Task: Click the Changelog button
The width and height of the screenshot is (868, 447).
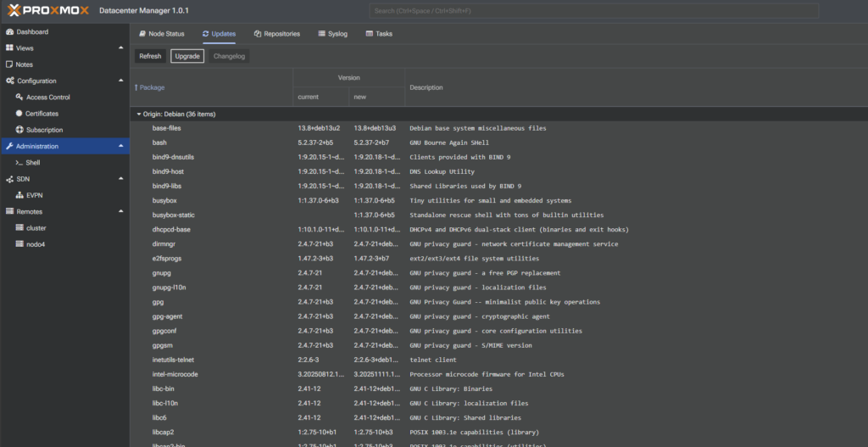Action: coord(229,56)
